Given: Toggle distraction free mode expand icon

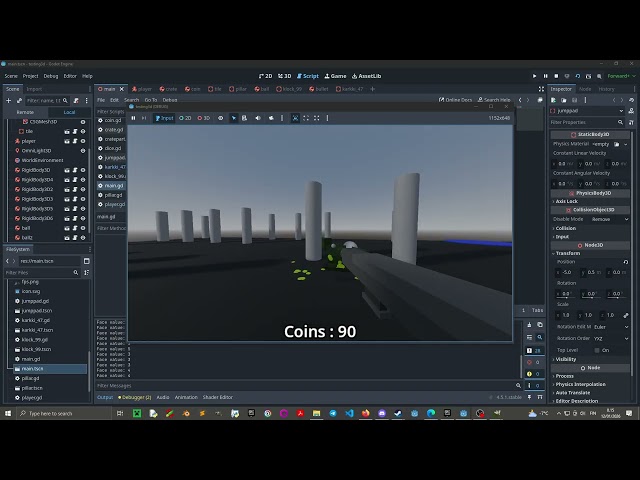Looking at the screenshot, I should (x=541, y=89).
